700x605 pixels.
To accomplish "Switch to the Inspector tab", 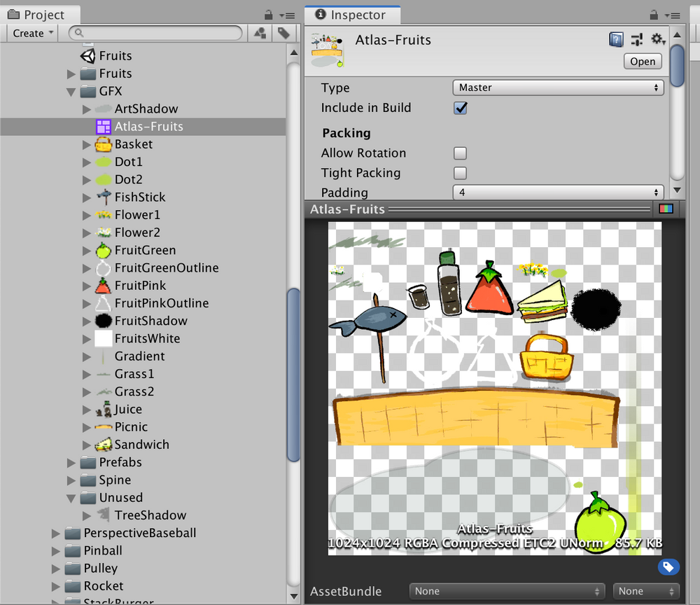I will click(352, 14).
